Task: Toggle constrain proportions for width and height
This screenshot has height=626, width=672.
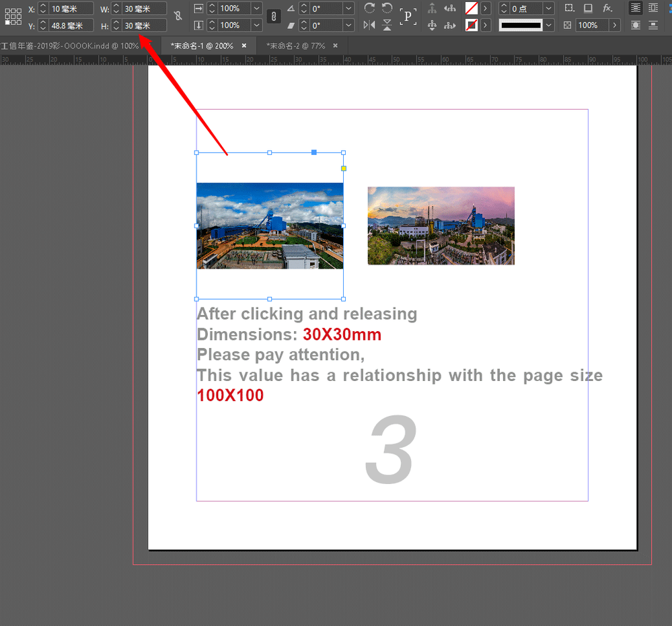Action: pyautogui.click(x=178, y=16)
